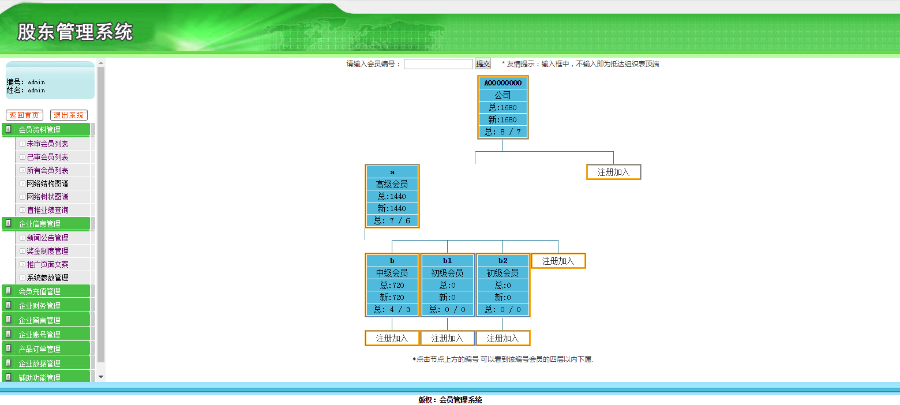900x405 pixels.
Task: Open member node b1 in the tree
Action: (447, 260)
